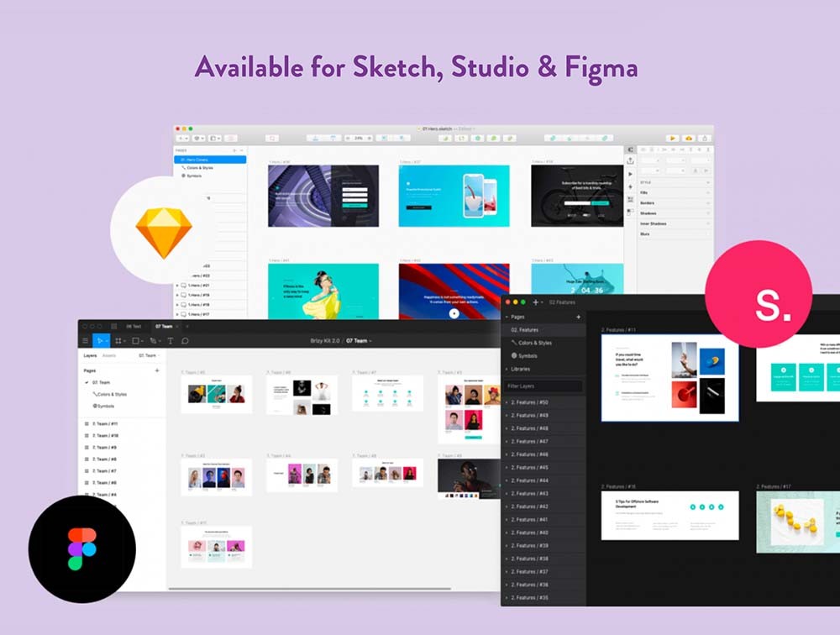Open the 07 Team title dropdown
The height and width of the screenshot is (635, 840).
pyautogui.click(x=359, y=341)
